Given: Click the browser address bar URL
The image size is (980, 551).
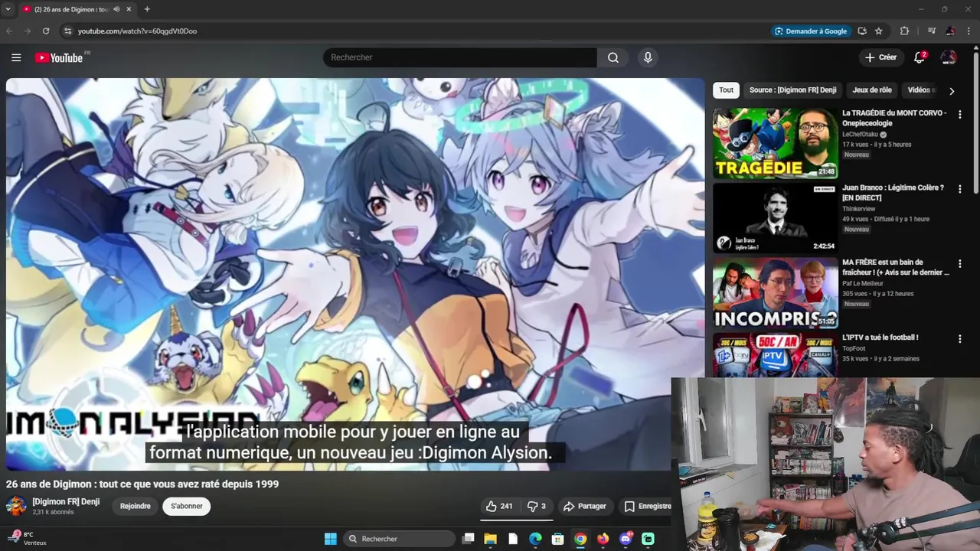Looking at the screenshot, I should pos(137,31).
